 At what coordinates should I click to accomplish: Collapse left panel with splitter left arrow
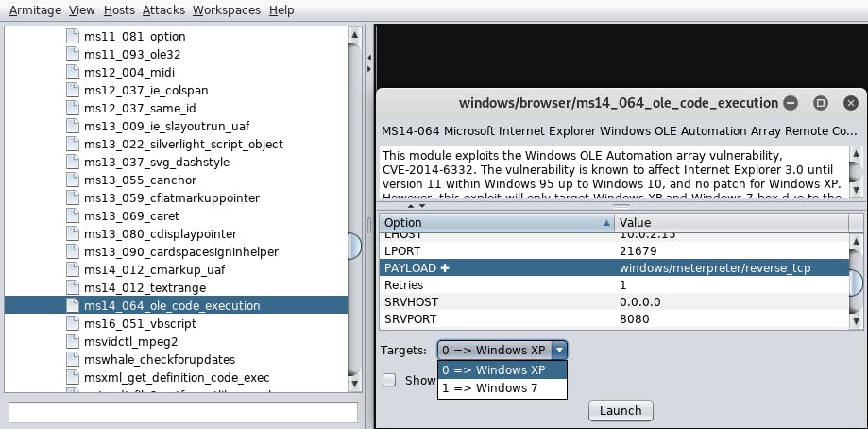(369, 57)
